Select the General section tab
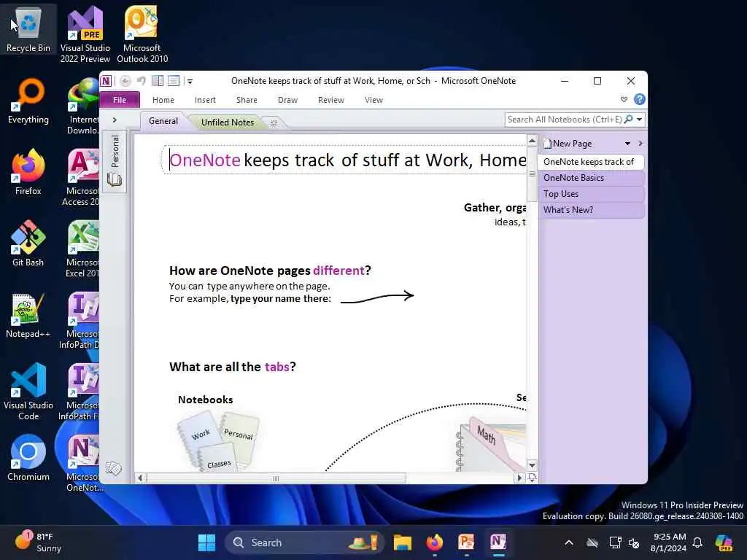Viewport: 747px width, 560px height. 163,121
